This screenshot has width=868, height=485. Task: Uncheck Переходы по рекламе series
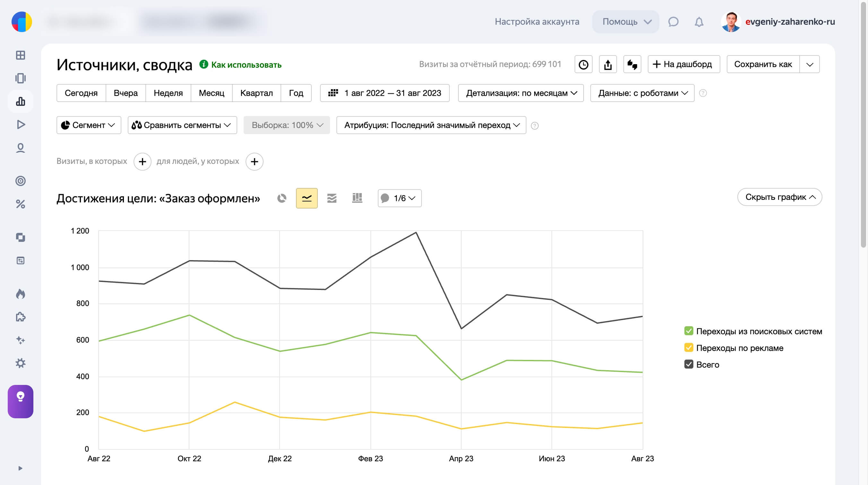click(689, 348)
